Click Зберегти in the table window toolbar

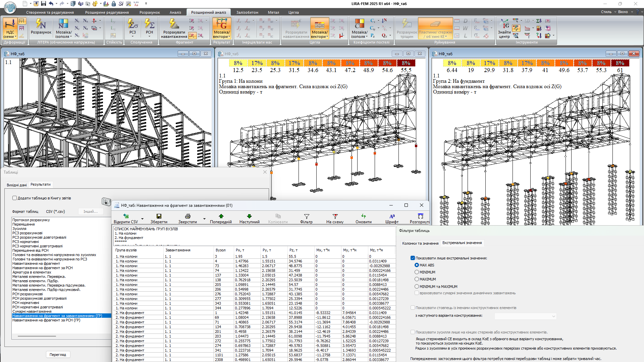[159, 219]
